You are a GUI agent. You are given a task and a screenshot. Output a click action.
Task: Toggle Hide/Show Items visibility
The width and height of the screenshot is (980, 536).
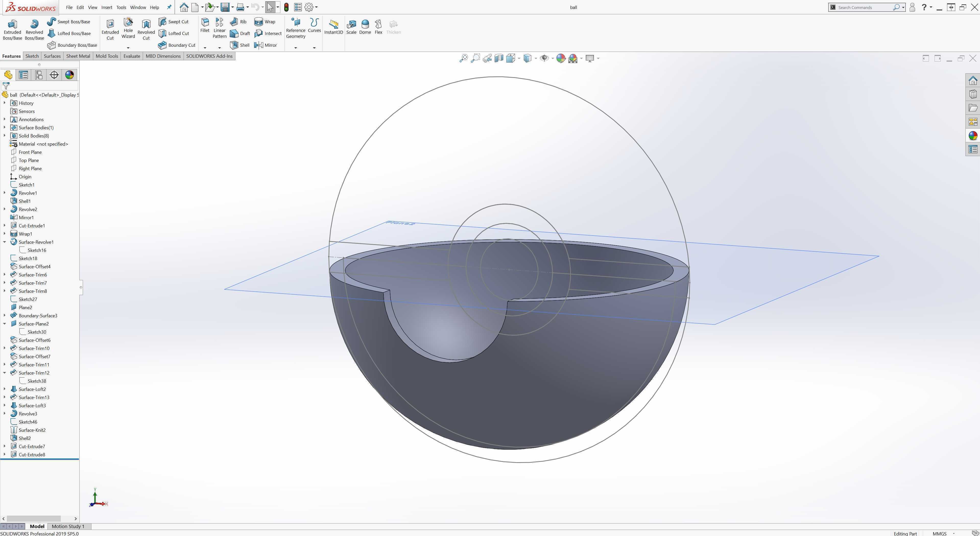click(544, 58)
